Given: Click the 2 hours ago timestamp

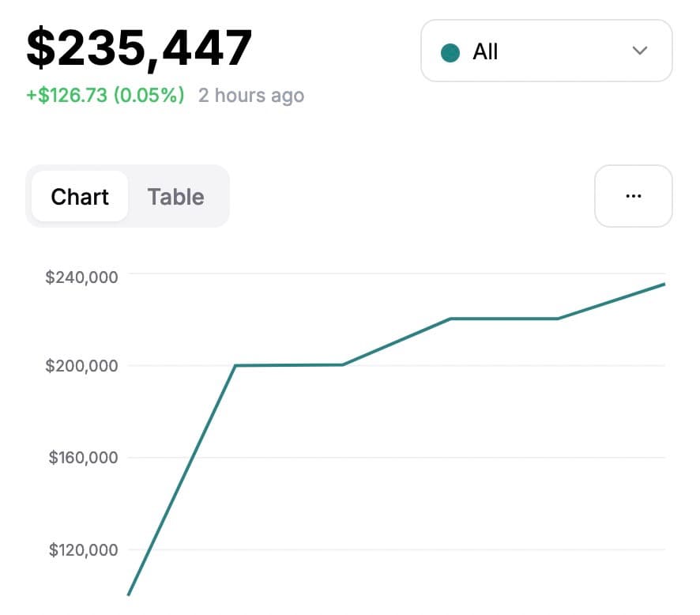Looking at the screenshot, I should pyautogui.click(x=250, y=96).
